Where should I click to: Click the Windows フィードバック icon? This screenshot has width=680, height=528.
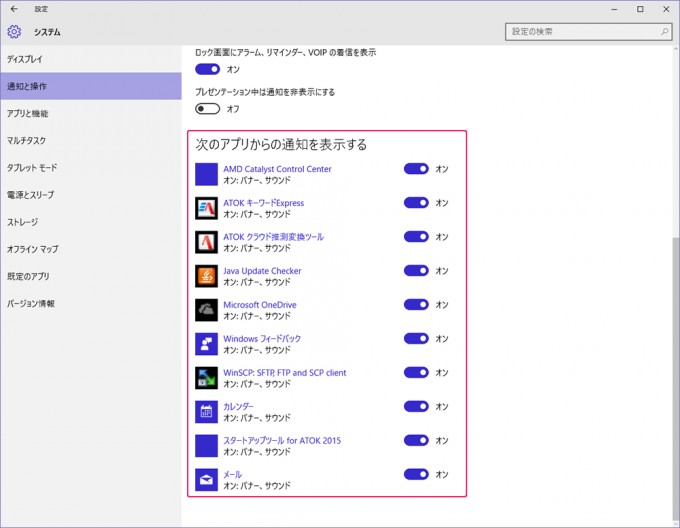coord(206,344)
